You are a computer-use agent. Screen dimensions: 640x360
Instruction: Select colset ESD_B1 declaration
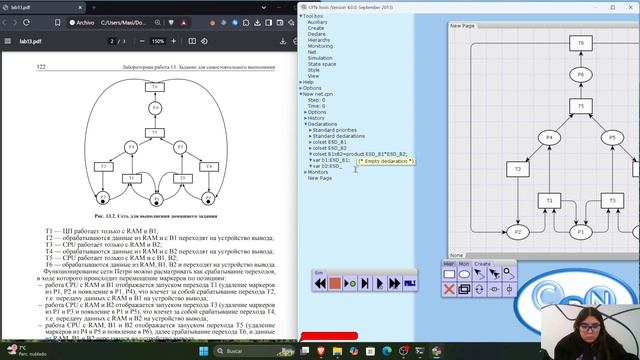tap(329, 142)
